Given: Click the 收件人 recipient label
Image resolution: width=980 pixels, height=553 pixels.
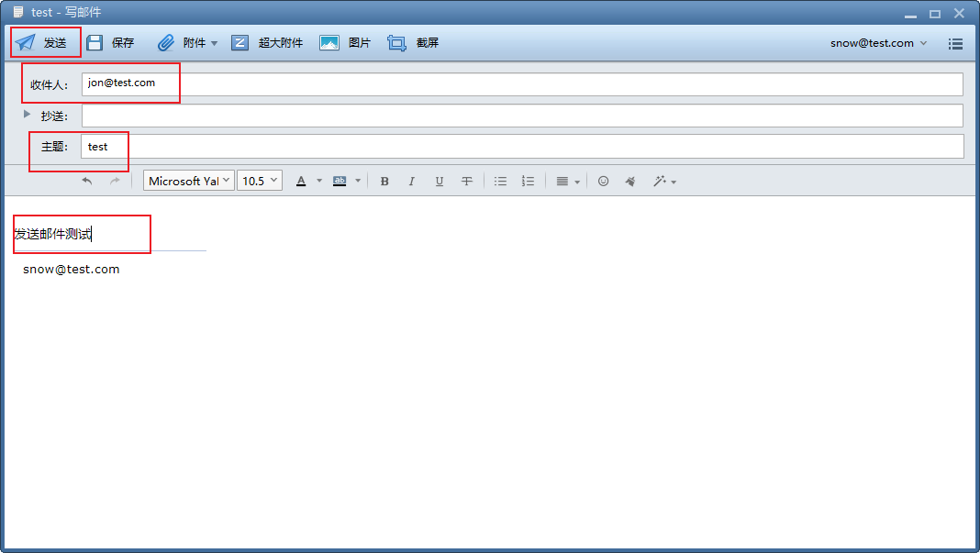Looking at the screenshot, I should pyautogui.click(x=50, y=85).
